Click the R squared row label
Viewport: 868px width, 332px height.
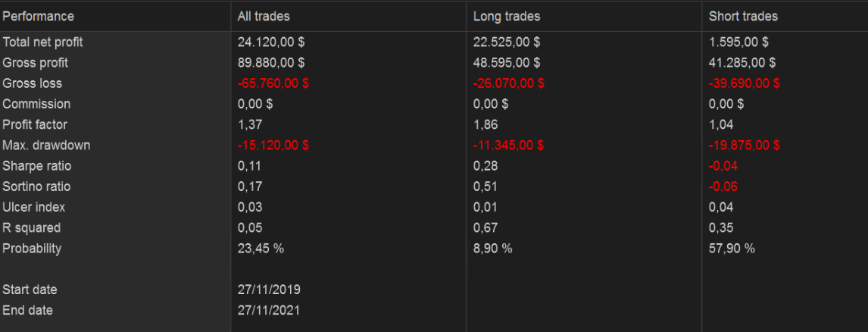32,227
